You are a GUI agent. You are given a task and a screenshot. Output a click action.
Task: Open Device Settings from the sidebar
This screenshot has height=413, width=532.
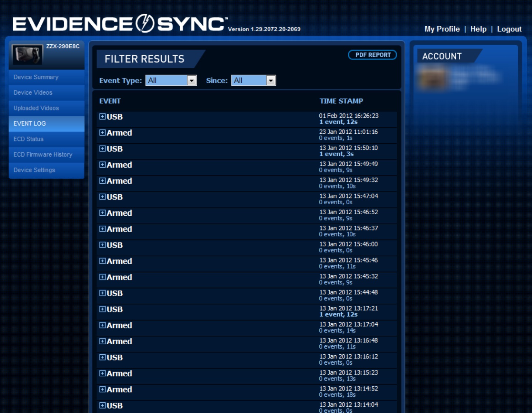coord(34,170)
